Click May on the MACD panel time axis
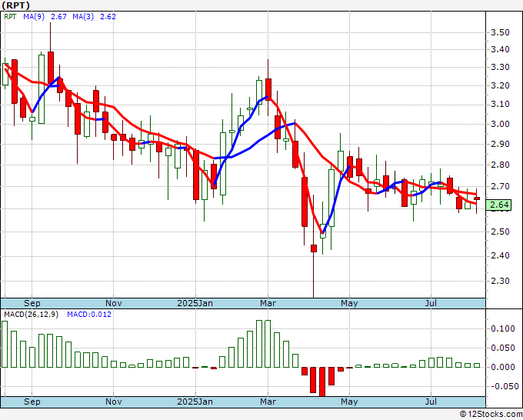This screenshot has width=523, height=420. [349, 402]
